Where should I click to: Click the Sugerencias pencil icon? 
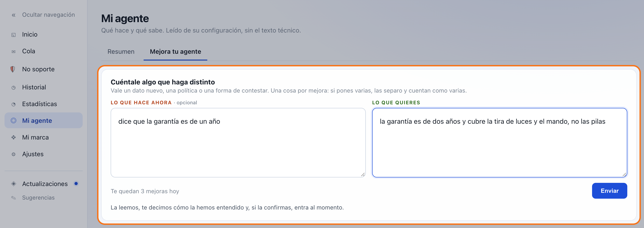[x=14, y=198]
